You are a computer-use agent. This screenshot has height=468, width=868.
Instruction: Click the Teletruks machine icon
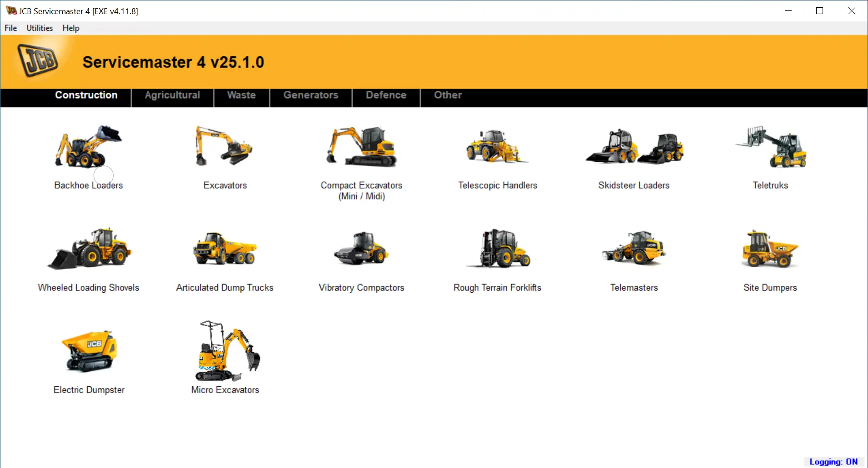point(770,147)
